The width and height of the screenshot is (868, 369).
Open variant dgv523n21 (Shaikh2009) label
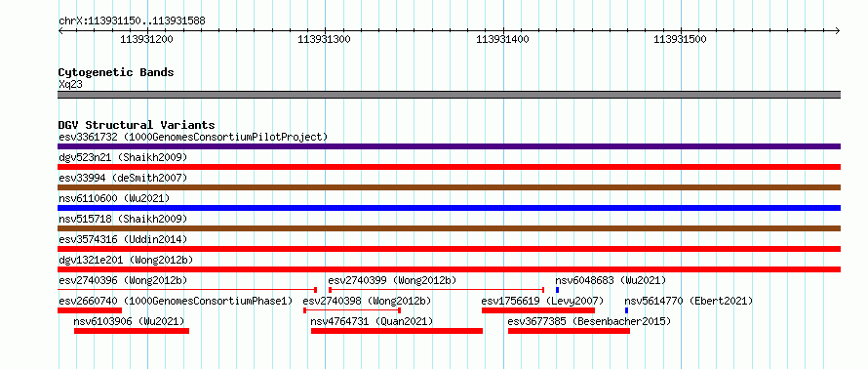click(x=123, y=157)
